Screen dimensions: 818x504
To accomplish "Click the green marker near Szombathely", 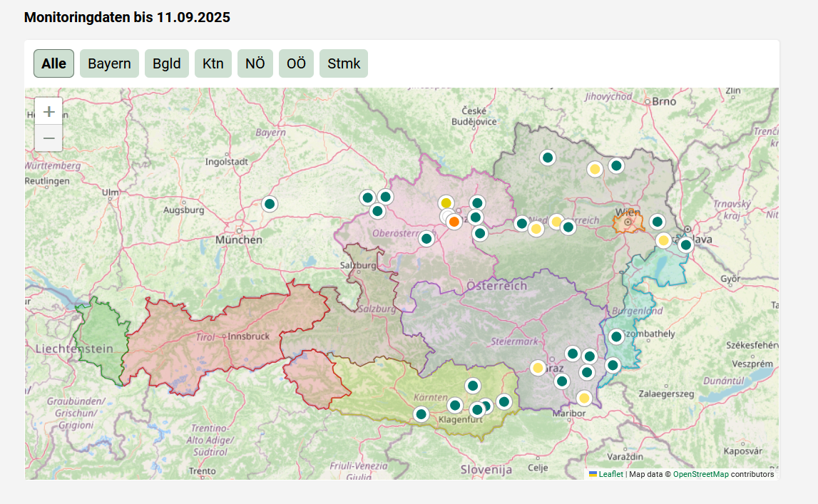I will click(616, 336).
